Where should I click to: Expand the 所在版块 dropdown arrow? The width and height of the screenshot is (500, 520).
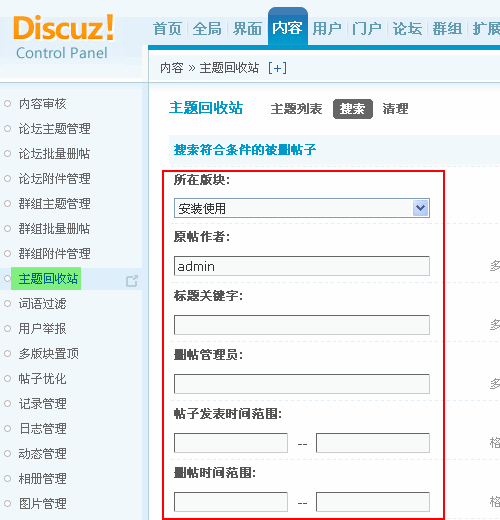tap(420, 208)
